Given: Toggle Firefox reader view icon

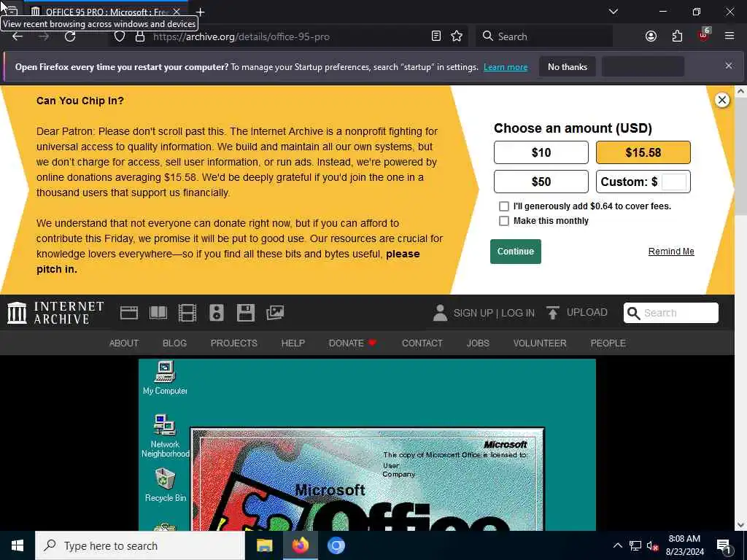Looking at the screenshot, I should [436, 36].
